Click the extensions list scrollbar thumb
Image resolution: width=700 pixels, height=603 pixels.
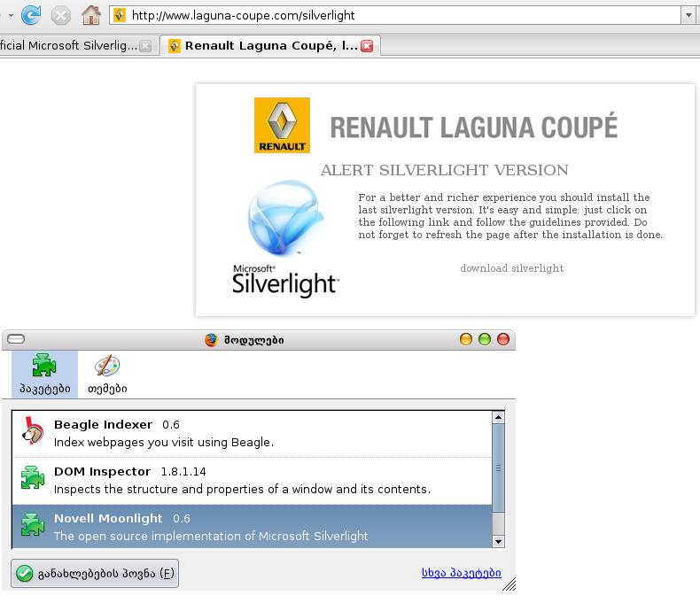498,468
